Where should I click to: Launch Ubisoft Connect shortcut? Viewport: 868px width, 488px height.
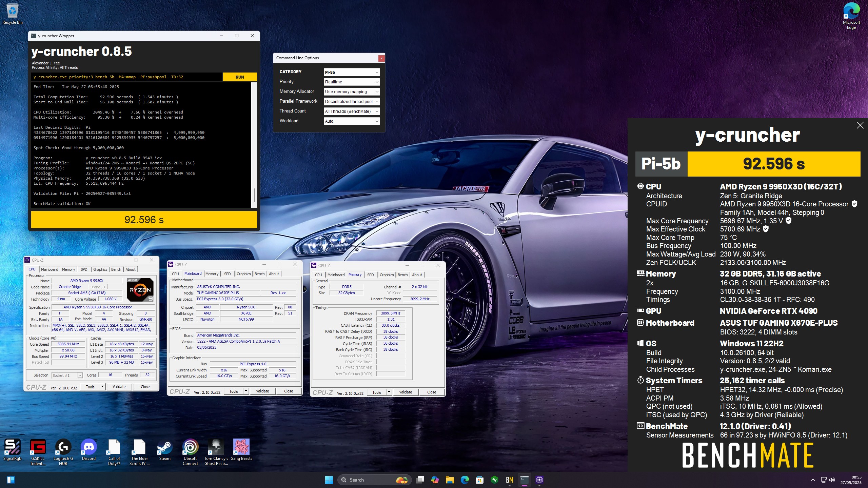pyautogui.click(x=190, y=452)
